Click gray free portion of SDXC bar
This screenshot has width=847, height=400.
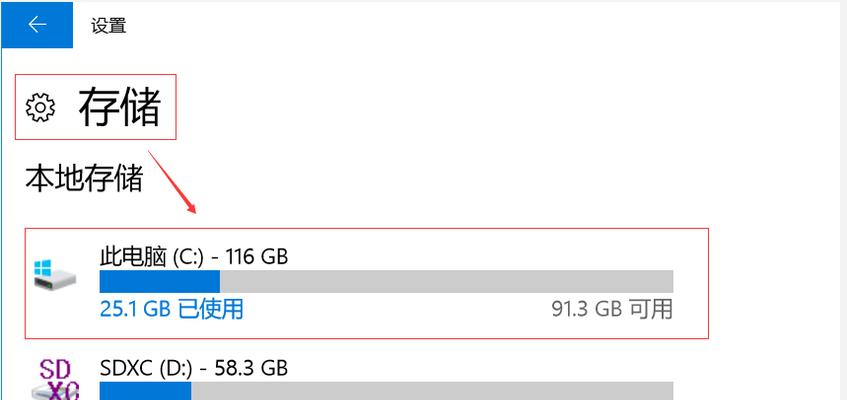tap(432, 391)
